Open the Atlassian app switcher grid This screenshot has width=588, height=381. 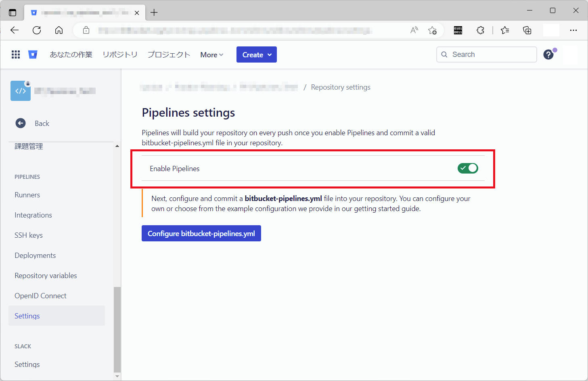pyautogui.click(x=15, y=54)
